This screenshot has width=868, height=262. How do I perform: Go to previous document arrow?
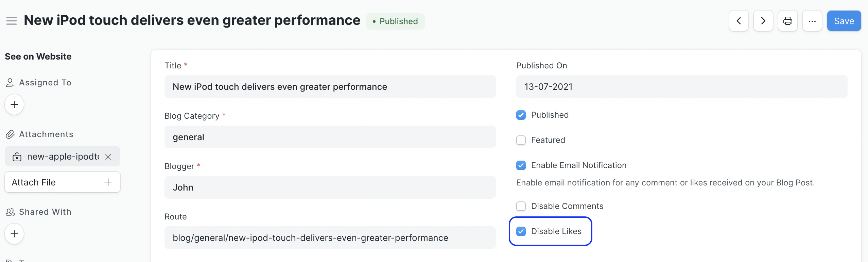[739, 21]
